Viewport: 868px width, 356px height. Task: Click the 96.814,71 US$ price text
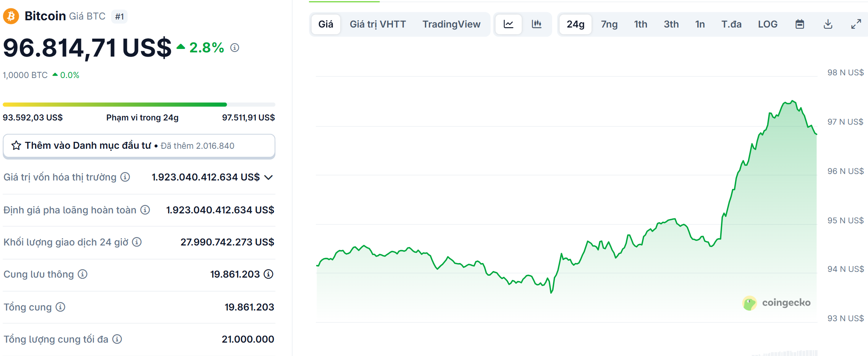point(87,48)
